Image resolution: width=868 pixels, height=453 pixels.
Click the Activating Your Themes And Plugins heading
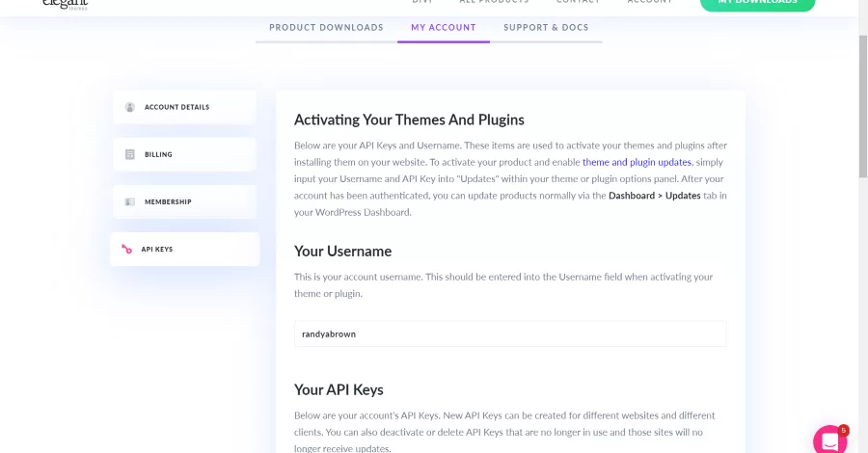pos(409,120)
